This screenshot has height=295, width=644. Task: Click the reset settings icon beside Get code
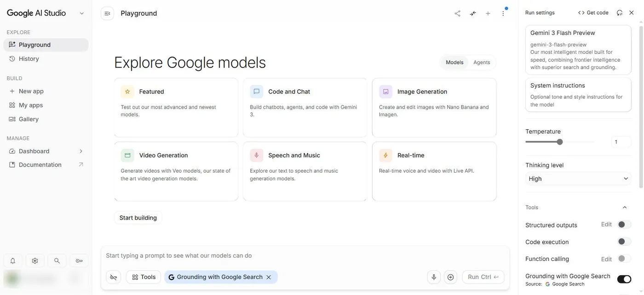point(620,13)
